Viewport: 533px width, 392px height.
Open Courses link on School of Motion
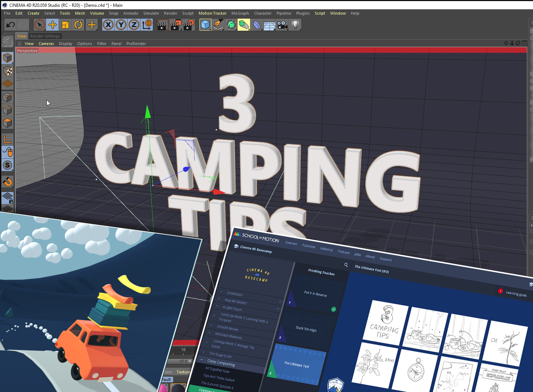pyautogui.click(x=291, y=243)
